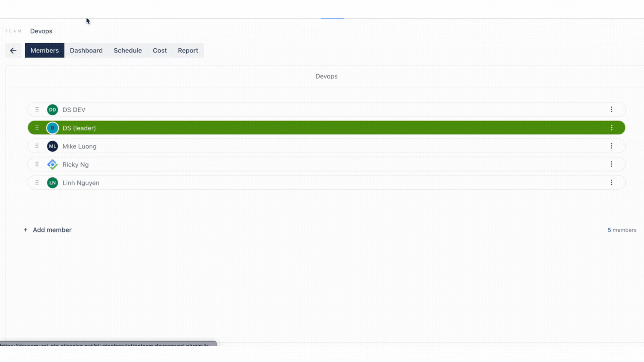Open the more options menu for DS (leader)
This screenshot has width=644, height=362.
tap(611, 128)
